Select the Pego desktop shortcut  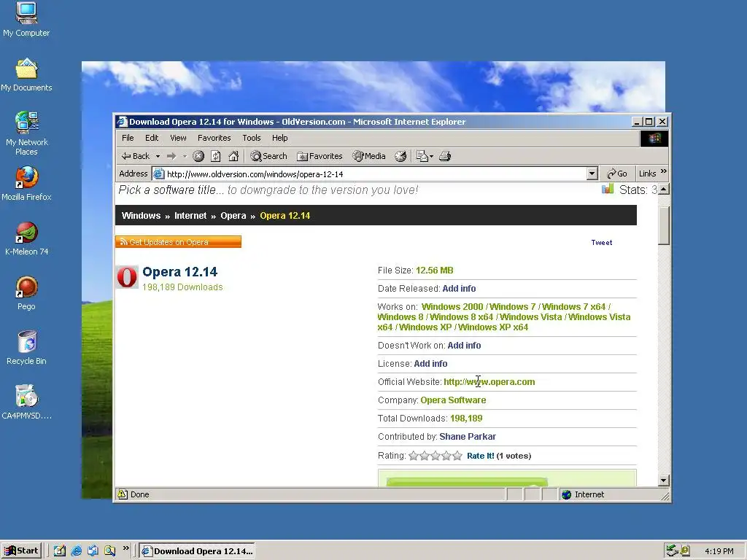pos(26,293)
